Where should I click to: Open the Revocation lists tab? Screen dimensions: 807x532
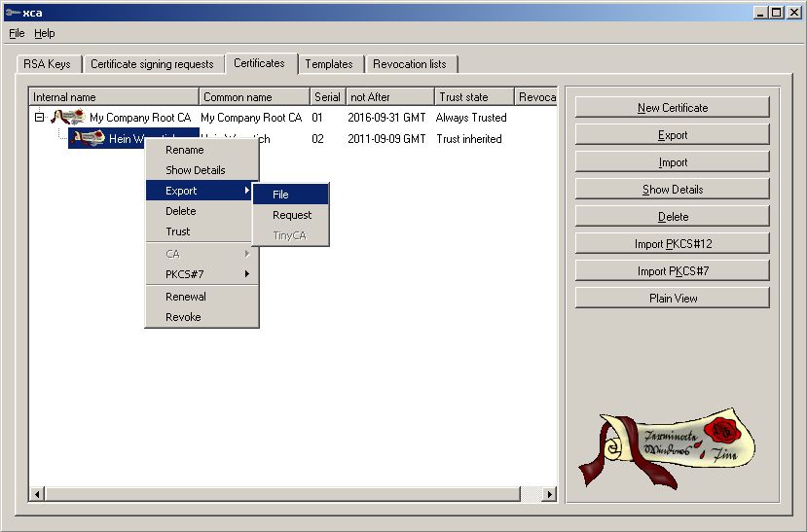pos(410,64)
